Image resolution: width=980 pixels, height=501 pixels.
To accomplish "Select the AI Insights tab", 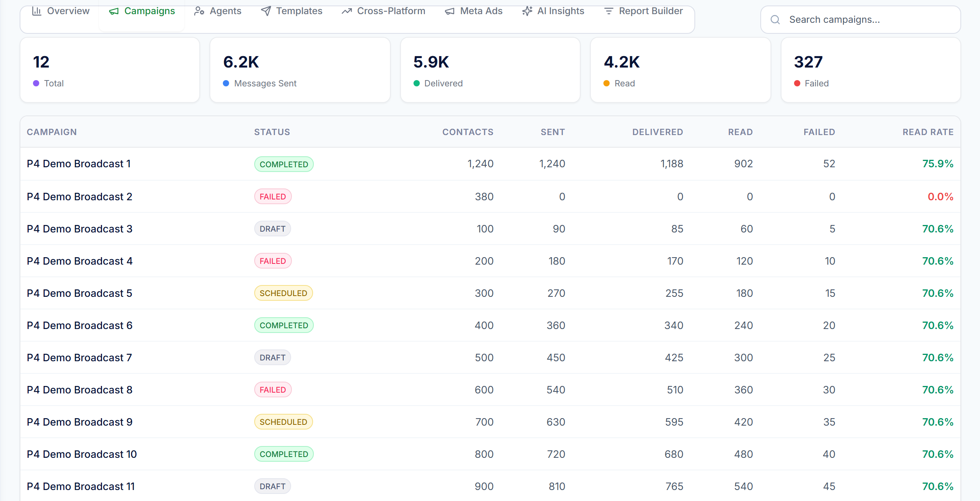I will (x=553, y=11).
